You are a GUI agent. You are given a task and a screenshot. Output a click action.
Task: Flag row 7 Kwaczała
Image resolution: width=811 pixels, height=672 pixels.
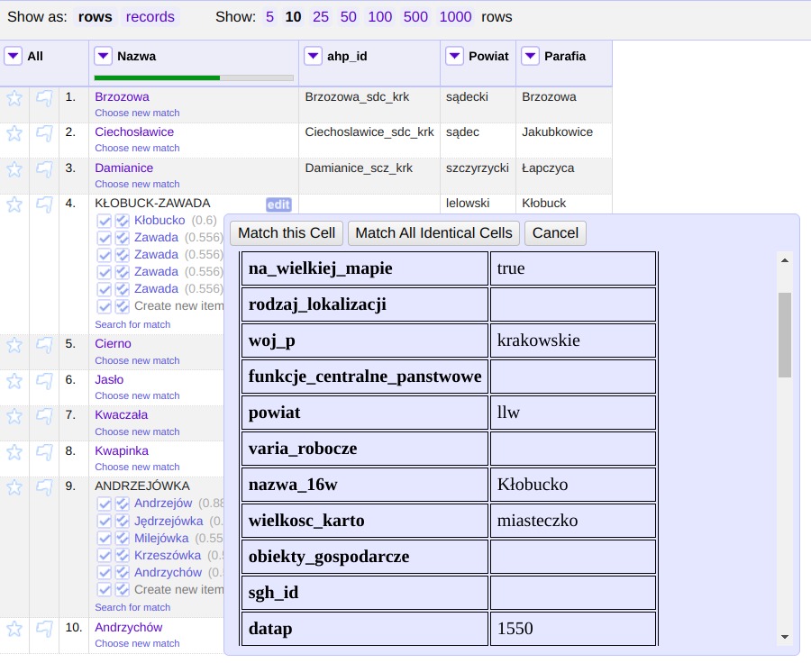tap(44, 417)
